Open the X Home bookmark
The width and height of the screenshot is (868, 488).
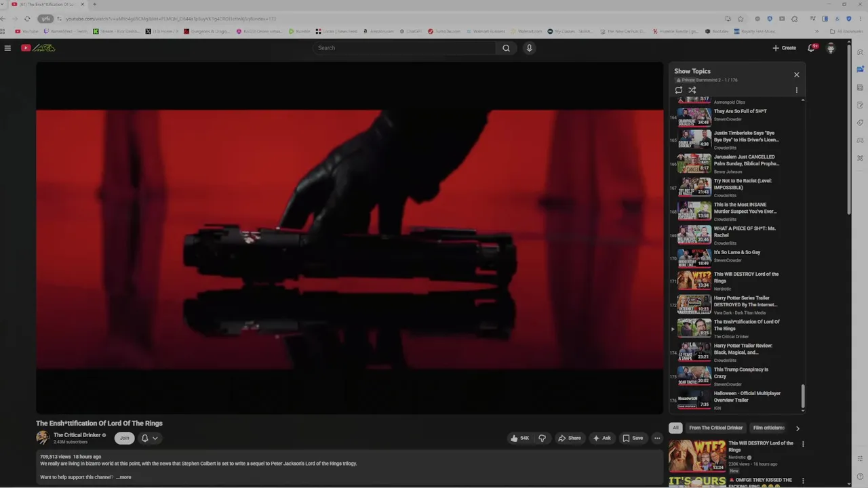pos(161,31)
